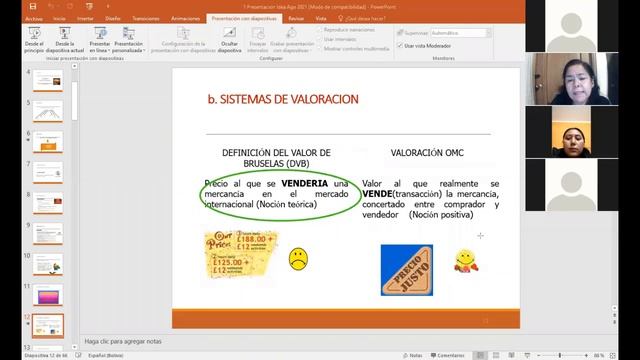Switch to the Vista tab
This screenshot has width=640, height=360.
321,18
